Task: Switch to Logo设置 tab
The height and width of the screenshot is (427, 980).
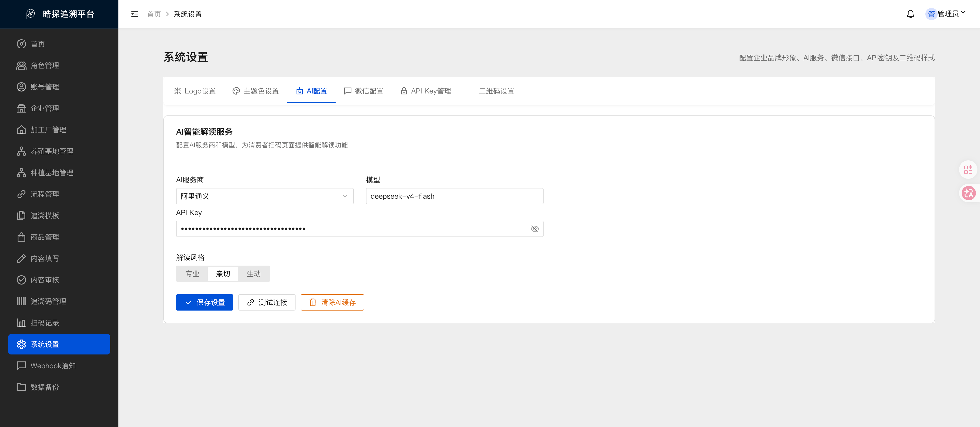Action: pyautogui.click(x=195, y=91)
